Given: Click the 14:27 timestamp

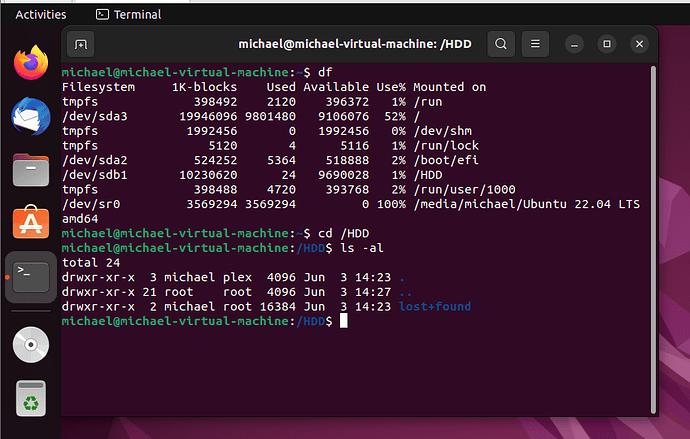Looking at the screenshot, I should coord(373,292).
